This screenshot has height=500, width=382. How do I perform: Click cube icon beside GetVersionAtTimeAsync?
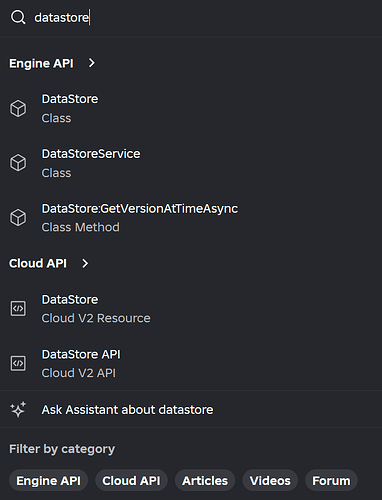[18, 218]
